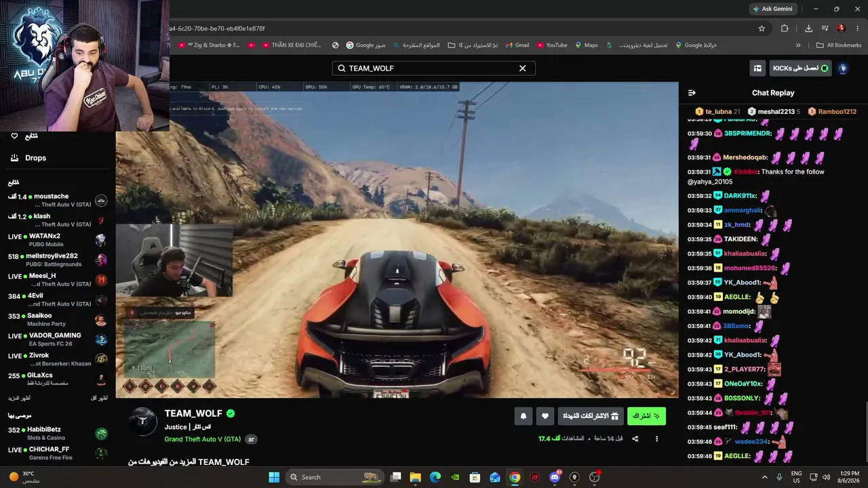This screenshot has height=488, width=868.
Task: Click the 'ar' language tag
Action: (251, 439)
